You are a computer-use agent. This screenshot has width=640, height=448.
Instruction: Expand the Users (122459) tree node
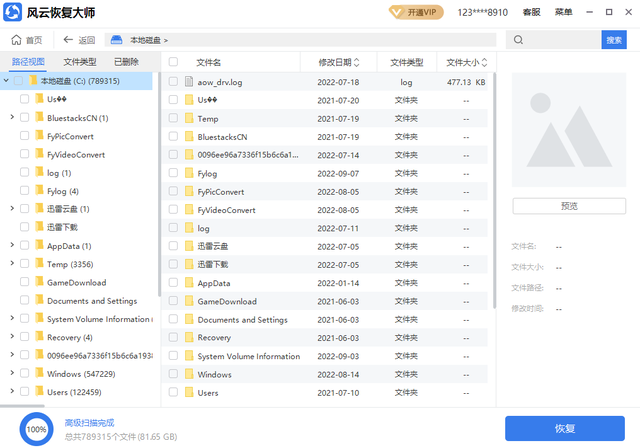(x=12, y=391)
